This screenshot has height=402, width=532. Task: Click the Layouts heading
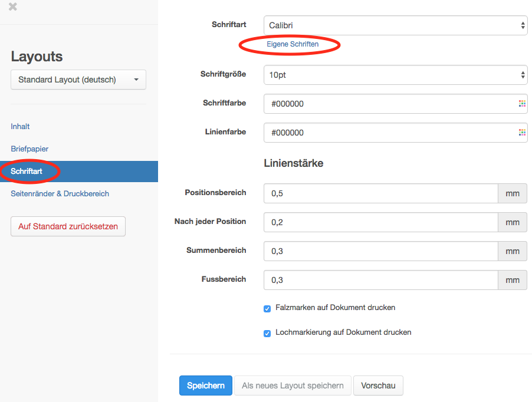[37, 56]
